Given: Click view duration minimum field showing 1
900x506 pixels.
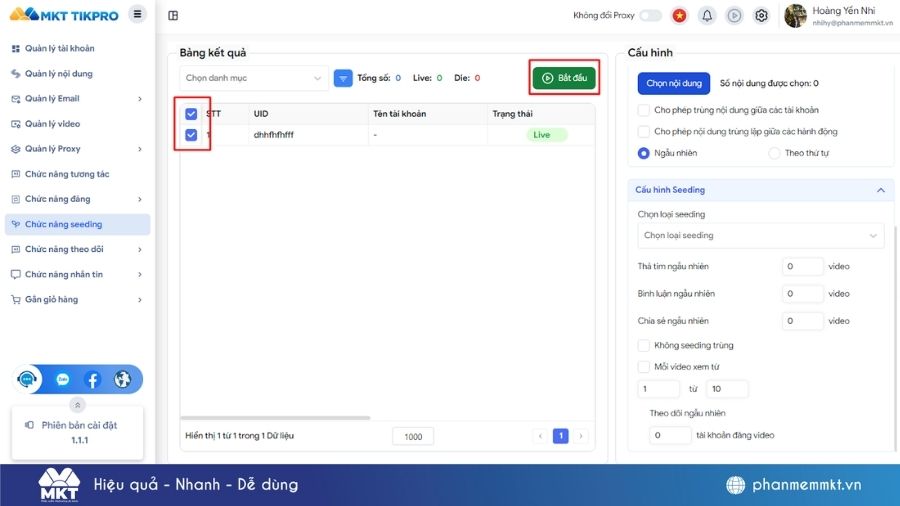Looking at the screenshot, I should point(658,389).
